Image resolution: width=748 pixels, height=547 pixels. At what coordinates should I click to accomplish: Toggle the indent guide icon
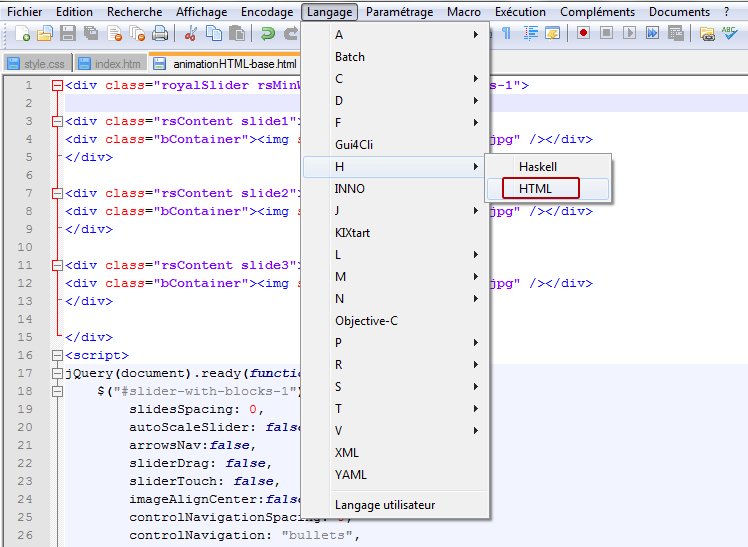point(530,33)
